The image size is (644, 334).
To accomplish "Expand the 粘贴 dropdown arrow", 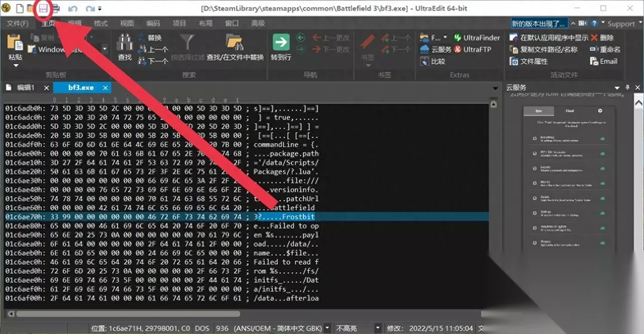I will [x=15, y=65].
